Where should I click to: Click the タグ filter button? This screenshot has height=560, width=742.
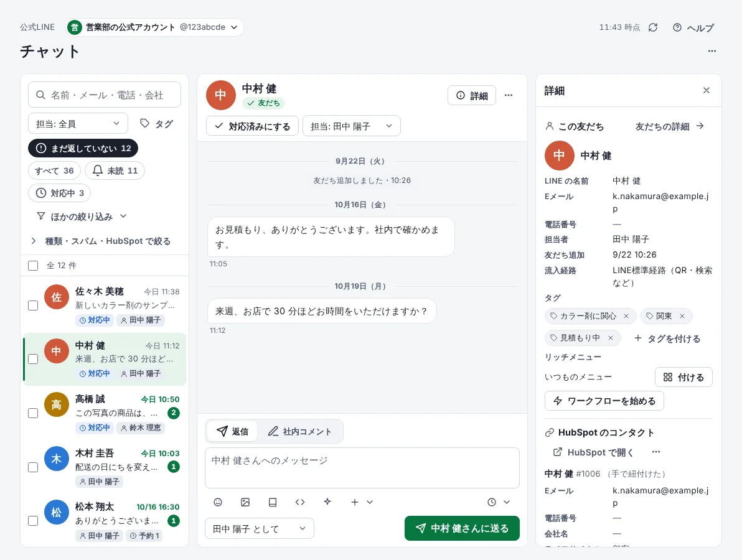click(157, 124)
